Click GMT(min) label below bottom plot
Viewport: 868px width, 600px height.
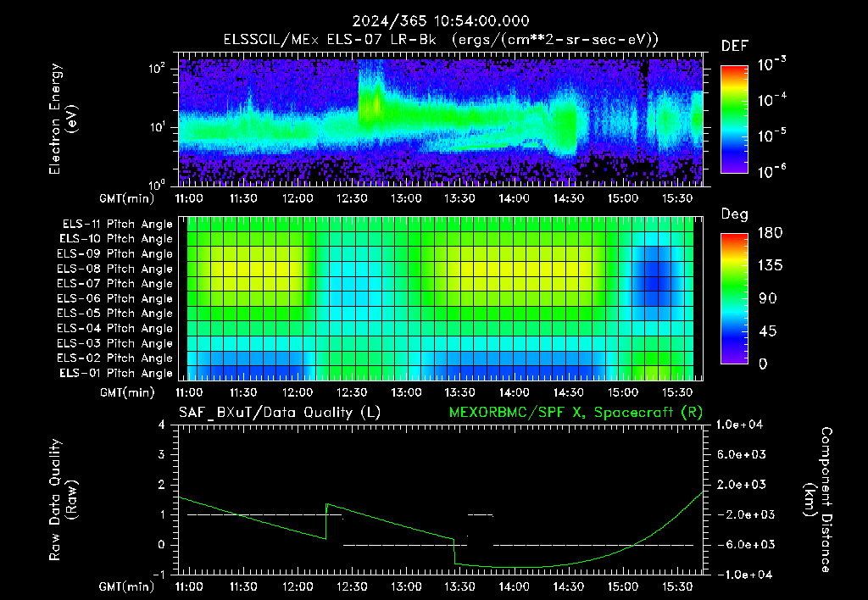pyautogui.click(x=127, y=586)
